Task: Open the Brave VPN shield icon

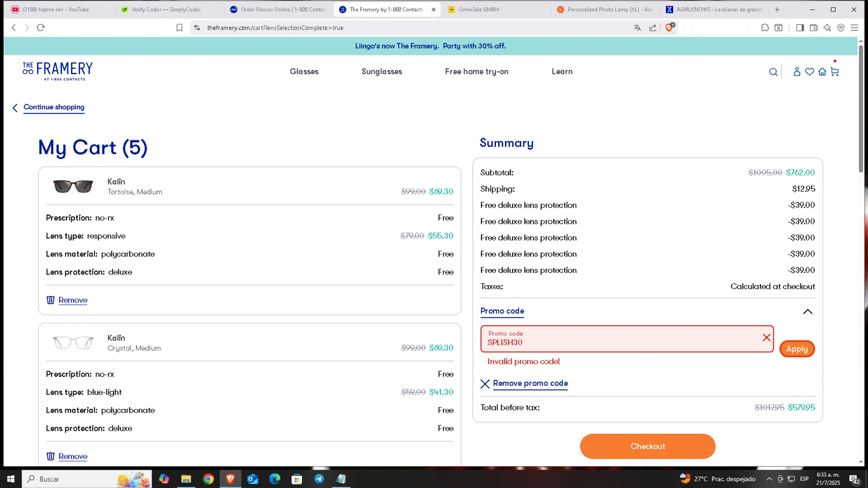Action: pyautogui.click(x=841, y=28)
